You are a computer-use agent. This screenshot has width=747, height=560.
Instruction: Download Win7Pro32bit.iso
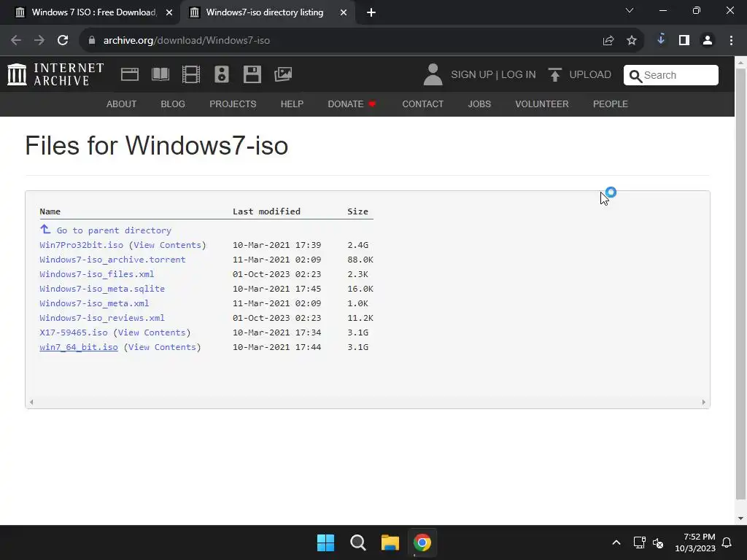[x=82, y=245]
